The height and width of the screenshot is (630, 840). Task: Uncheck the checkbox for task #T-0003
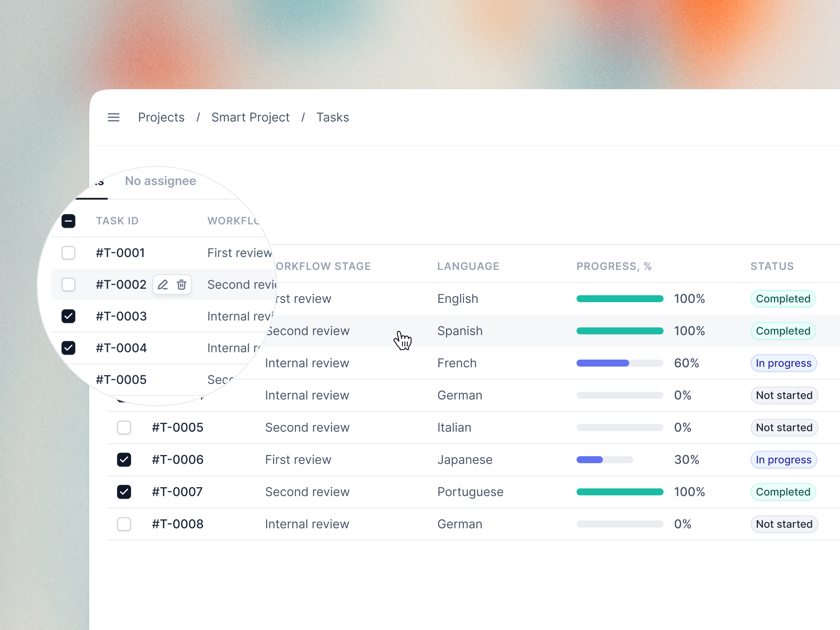(x=68, y=316)
